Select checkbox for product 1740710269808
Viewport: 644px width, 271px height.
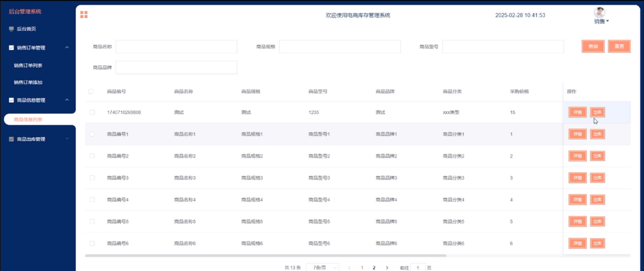pos(92,112)
